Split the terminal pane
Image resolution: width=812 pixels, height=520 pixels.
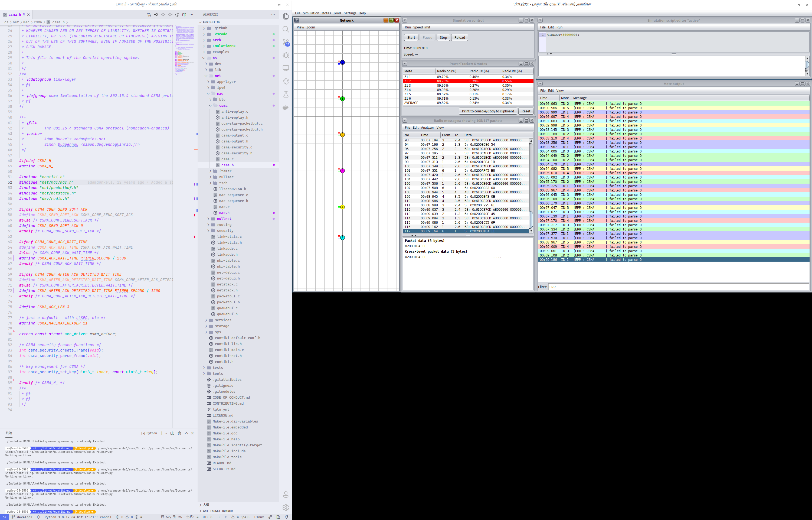click(172, 433)
